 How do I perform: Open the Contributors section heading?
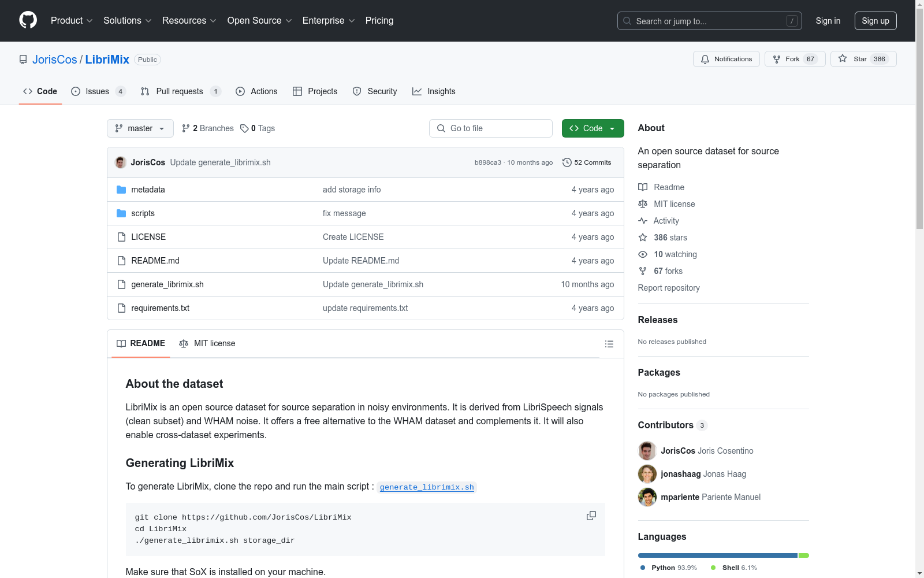coord(672,425)
